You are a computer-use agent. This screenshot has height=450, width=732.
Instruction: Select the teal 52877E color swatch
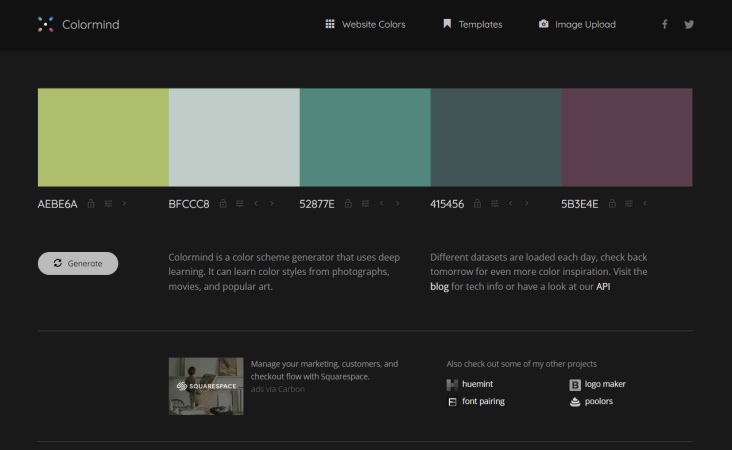click(x=365, y=137)
